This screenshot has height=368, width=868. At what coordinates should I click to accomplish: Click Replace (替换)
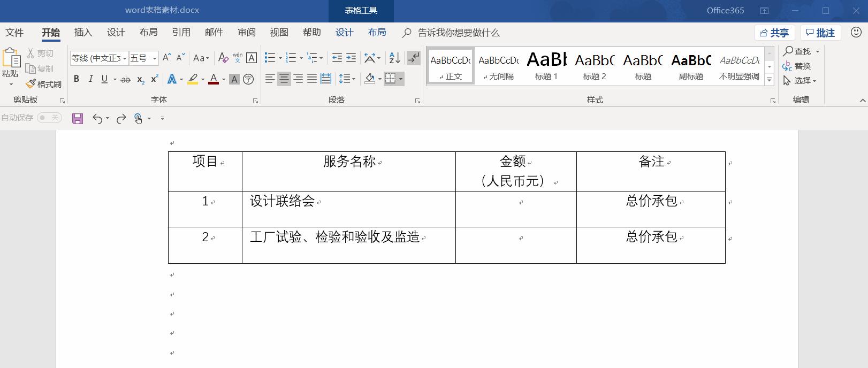click(797, 66)
